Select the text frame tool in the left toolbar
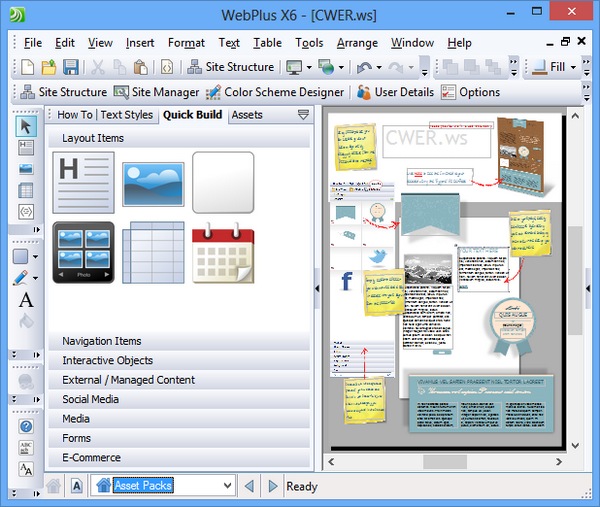This screenshot has height=507, width=600. (x=26, y=148)
